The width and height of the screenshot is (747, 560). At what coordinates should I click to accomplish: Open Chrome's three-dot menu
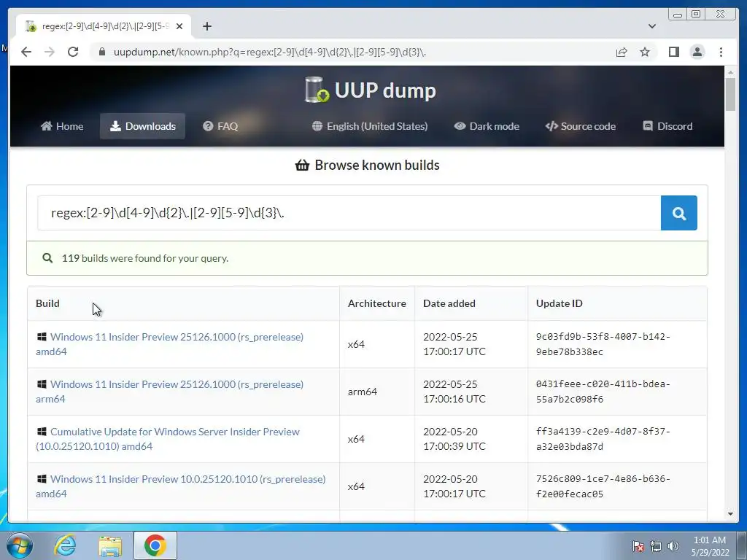[x=721, y=52]
